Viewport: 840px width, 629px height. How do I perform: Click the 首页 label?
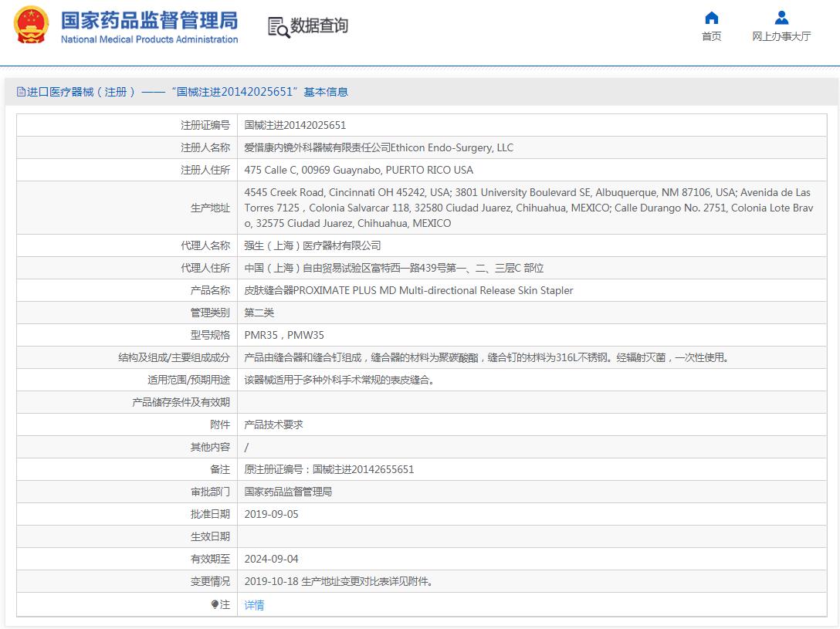[x=711, y=36]
